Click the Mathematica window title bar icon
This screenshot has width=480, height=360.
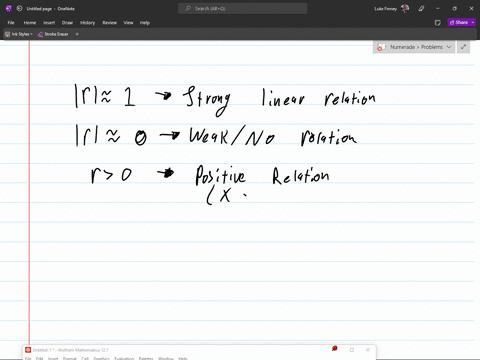point(28,350)
